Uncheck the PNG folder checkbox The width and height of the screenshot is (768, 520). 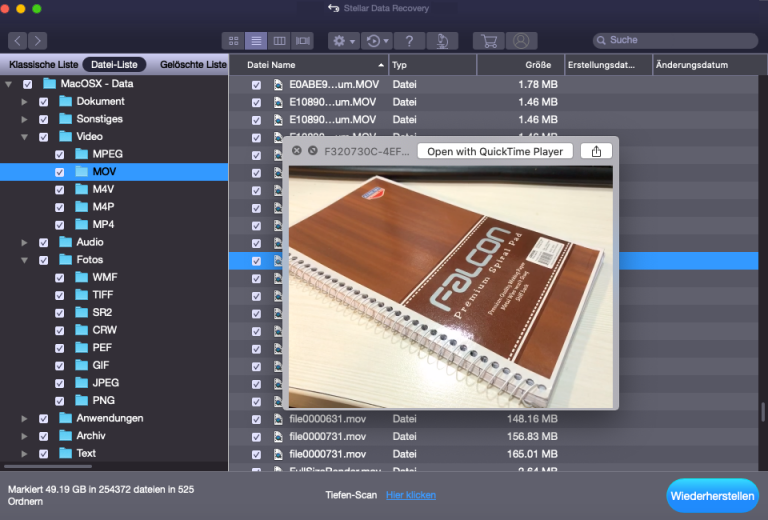pyautogui.click(x=59, y=401)
